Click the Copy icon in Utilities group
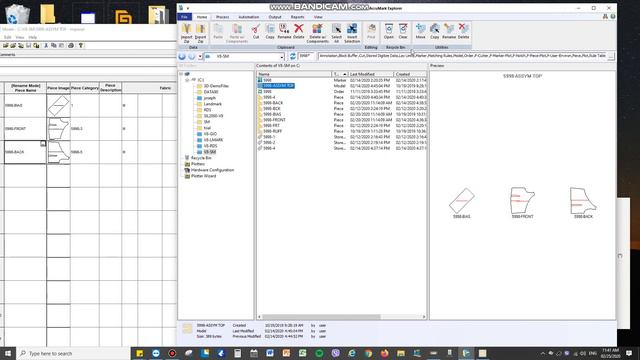Viewport: 640px width, 360px height. pyautogui.click(x=435, y=31)
